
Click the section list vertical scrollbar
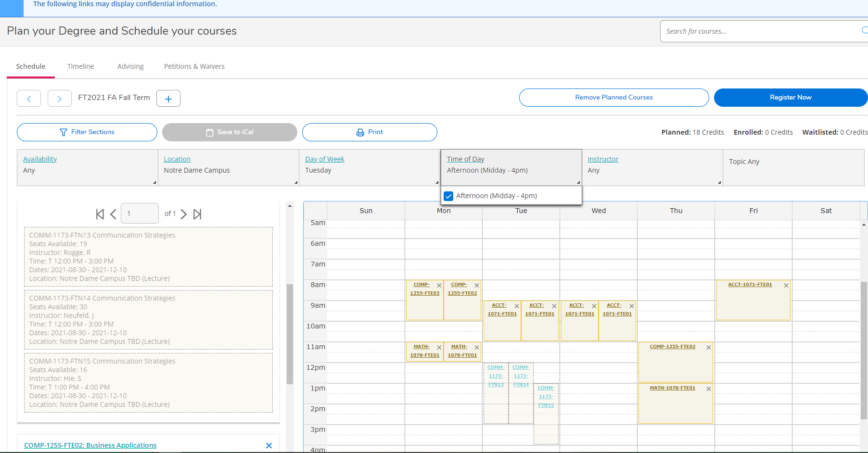tap(290, 334)
